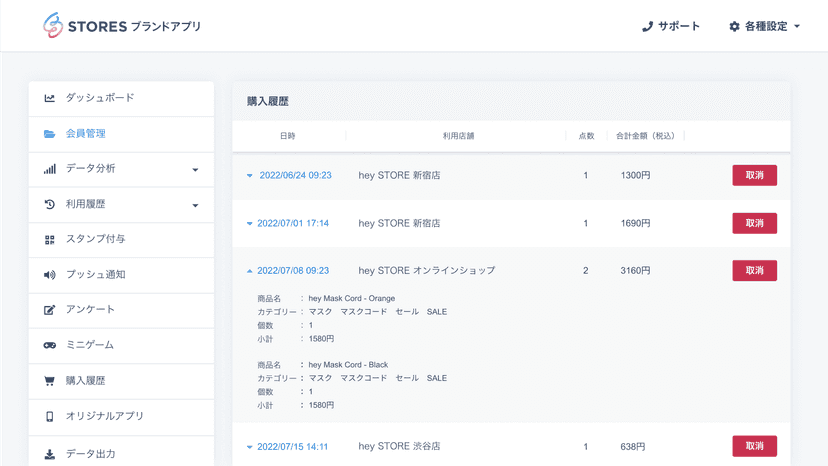
Task: Click the mini game controller icon
Action: (x=50, y=345)
